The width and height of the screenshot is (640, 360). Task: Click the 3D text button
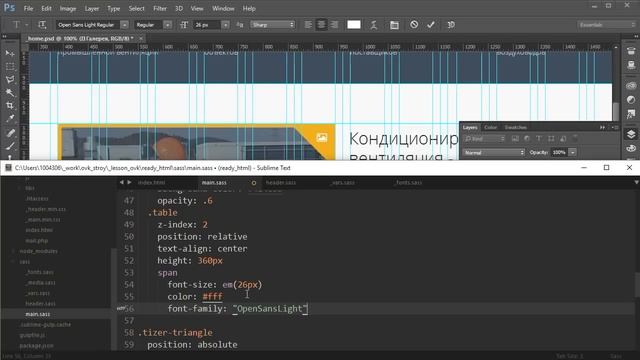(451, 25)
